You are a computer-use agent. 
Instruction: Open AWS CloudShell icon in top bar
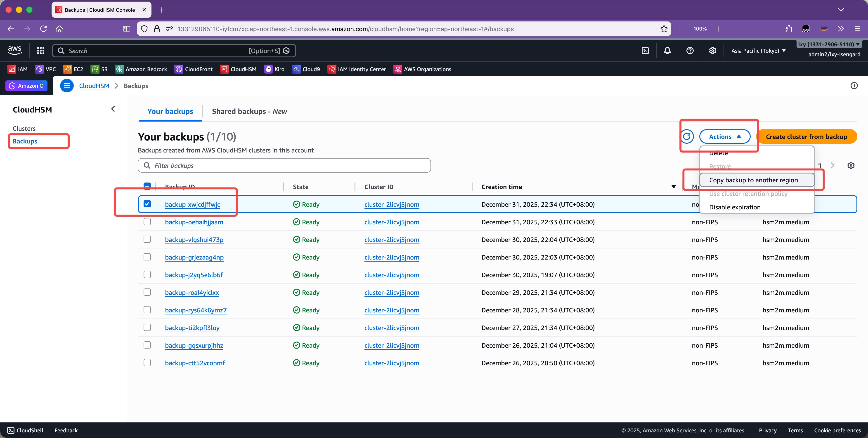645,51
